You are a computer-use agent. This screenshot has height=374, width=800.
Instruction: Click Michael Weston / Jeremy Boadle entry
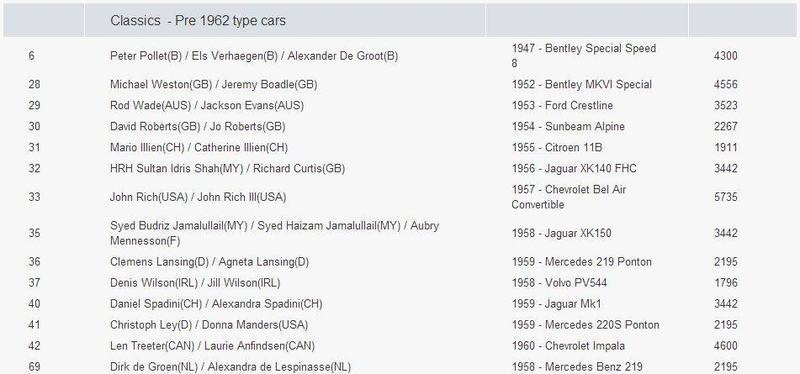[x=213, y=85]
